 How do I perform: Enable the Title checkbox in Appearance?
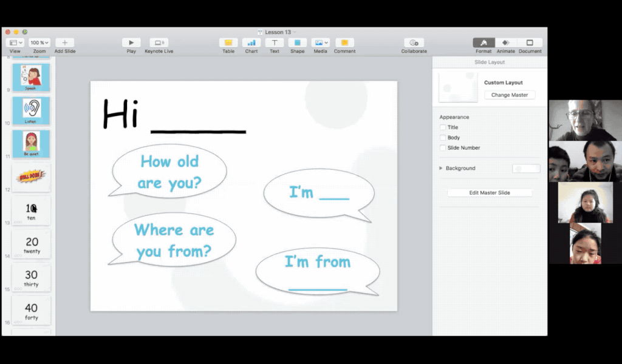(442, 127)
